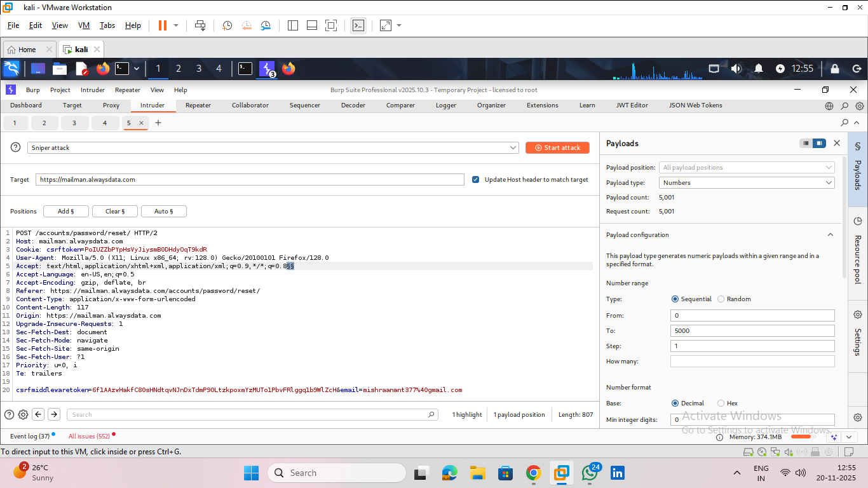868x488 pixels.
Task: Open the Payload type Numbers dropdown
Action: point(747,183)
